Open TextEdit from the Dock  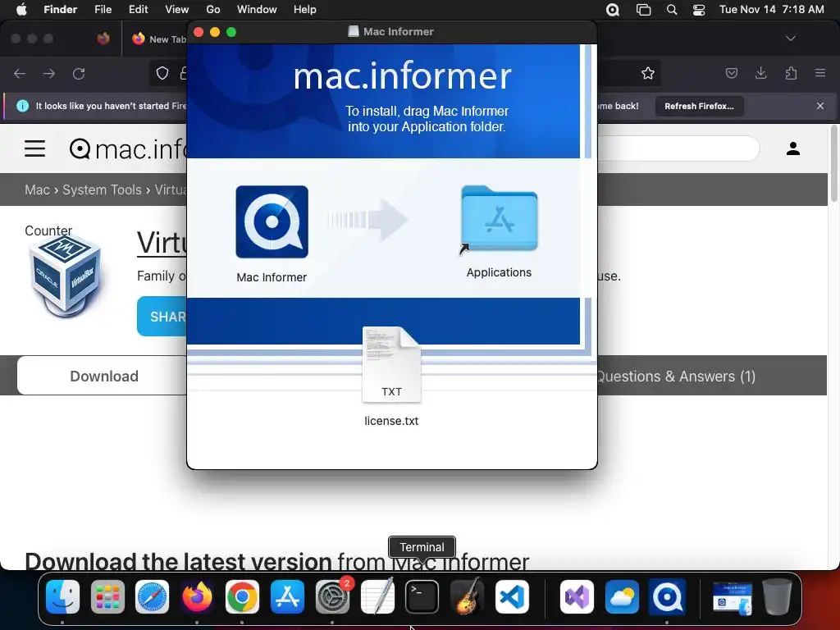[377, 596]
